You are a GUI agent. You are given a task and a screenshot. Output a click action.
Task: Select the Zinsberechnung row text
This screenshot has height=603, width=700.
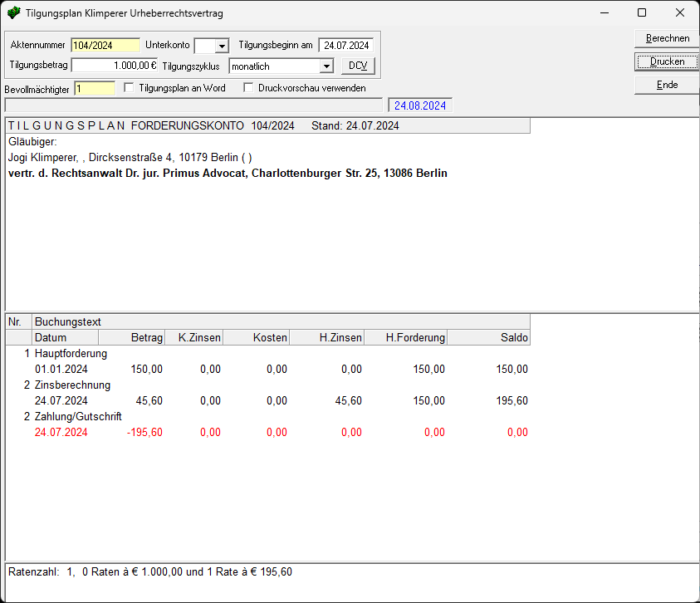pyautogui.click(x=72, y=385)
